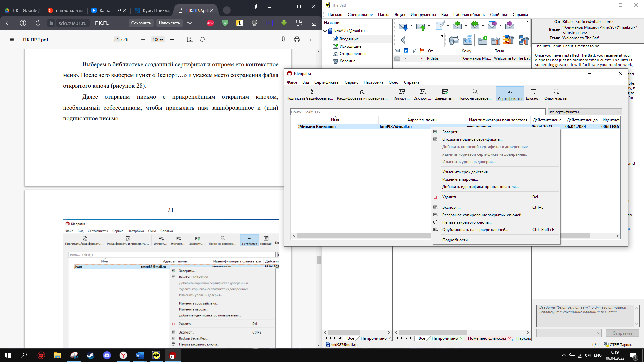The width and height of the screenshot is (644, 362).
Task: Click the Forward message purple arrow icon
Action: (x=492, y=25)
